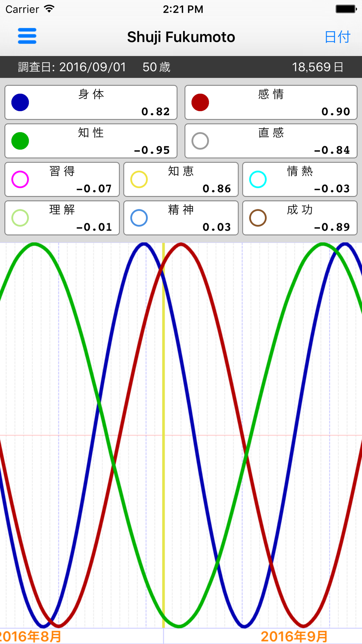Tap the Wi-Fi status icon
Viewport: 362px width, 644px height.
point(49,9)
